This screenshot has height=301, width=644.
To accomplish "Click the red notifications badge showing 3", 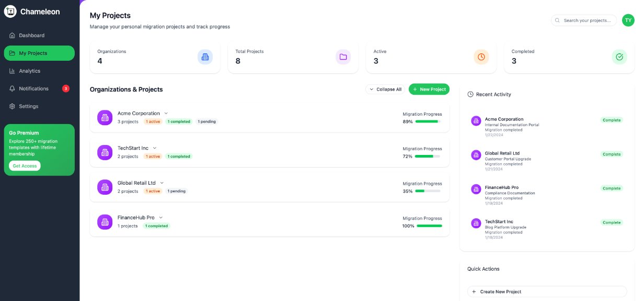I will click(66, 88).
